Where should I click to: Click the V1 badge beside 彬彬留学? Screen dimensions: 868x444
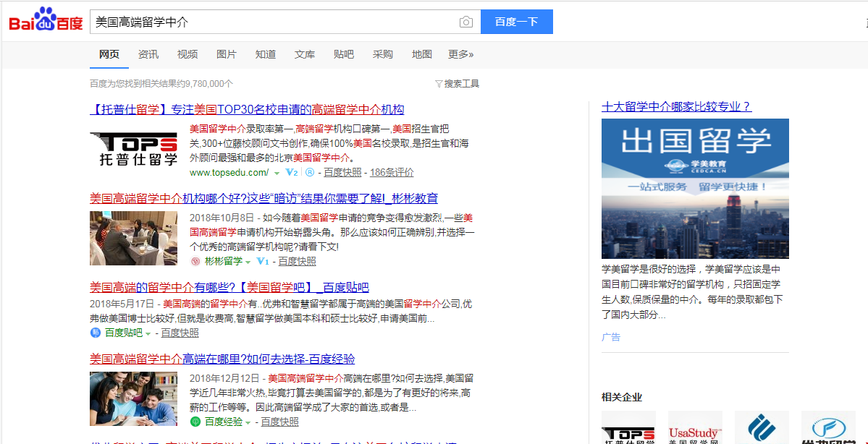point(262,262)
